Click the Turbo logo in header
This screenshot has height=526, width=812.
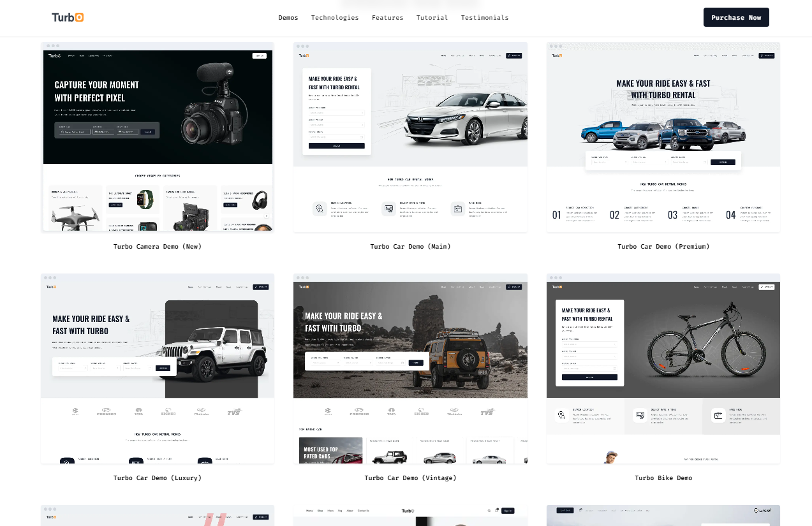[x=68, y=17]
